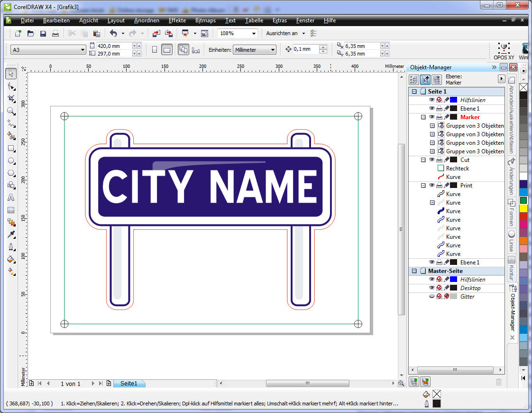Collapse the Marker layer tree
Viewport: 532px width, 413px height.
(423, 117)
